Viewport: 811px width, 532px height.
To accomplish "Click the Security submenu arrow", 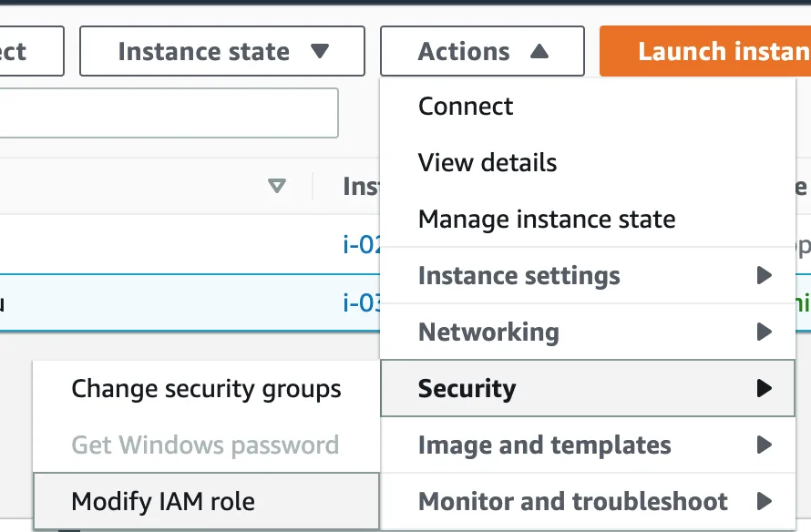I will pyautogui.click(x=764, y=388).
